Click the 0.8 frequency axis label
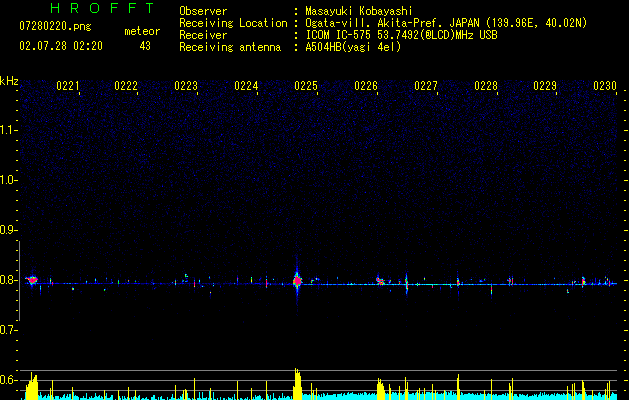629x400 pixels. click(7, 280)
